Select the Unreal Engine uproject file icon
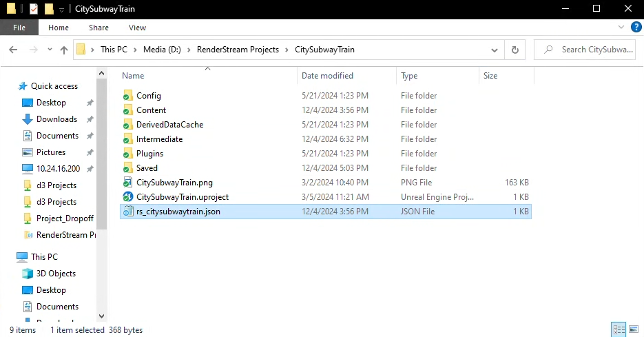 (127, 197)
